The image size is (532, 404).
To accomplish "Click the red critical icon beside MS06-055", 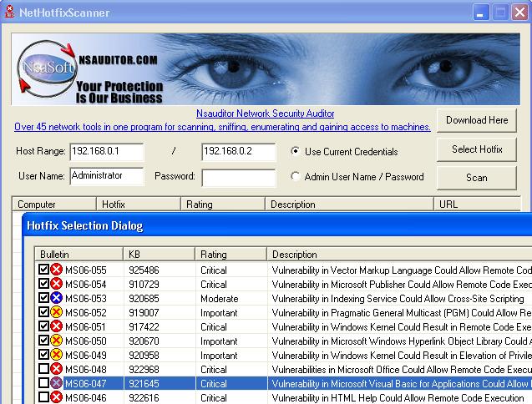I will coord(56,270).
